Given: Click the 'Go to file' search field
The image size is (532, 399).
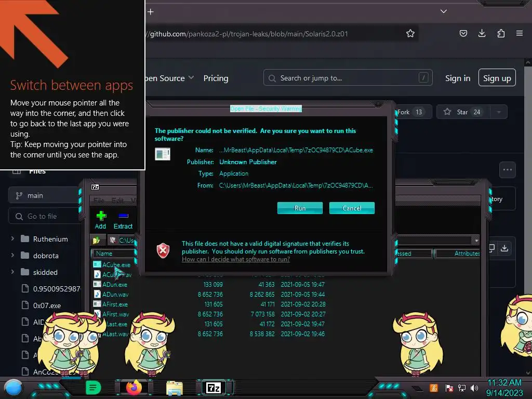Looking at the screenshot, I should pos(44,217).
